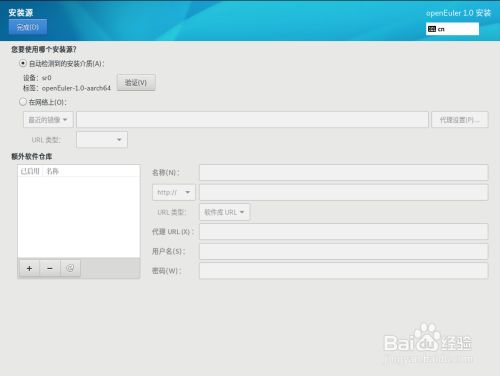Click the 名称(N) repository name field

click(x=344, y=172)
